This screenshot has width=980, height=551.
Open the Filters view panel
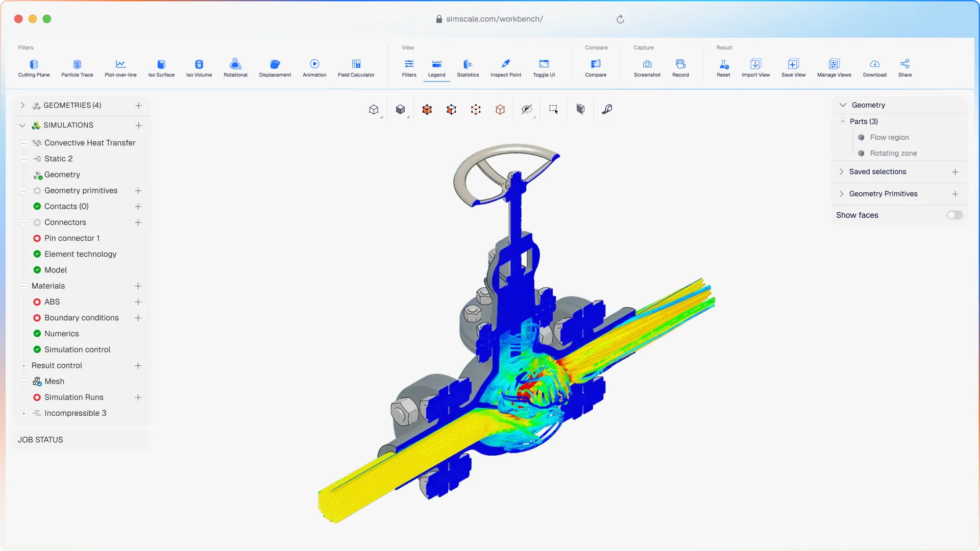click(x=409, y=68)
